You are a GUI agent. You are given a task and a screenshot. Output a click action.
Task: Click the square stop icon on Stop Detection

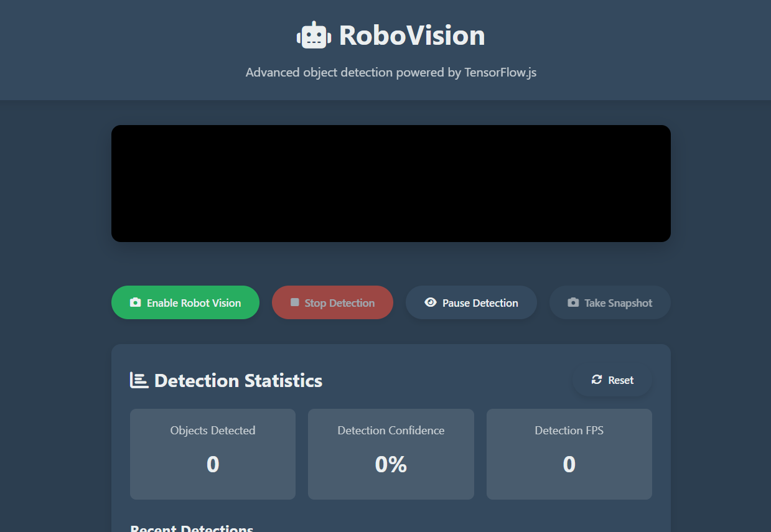tap(295, 302)
